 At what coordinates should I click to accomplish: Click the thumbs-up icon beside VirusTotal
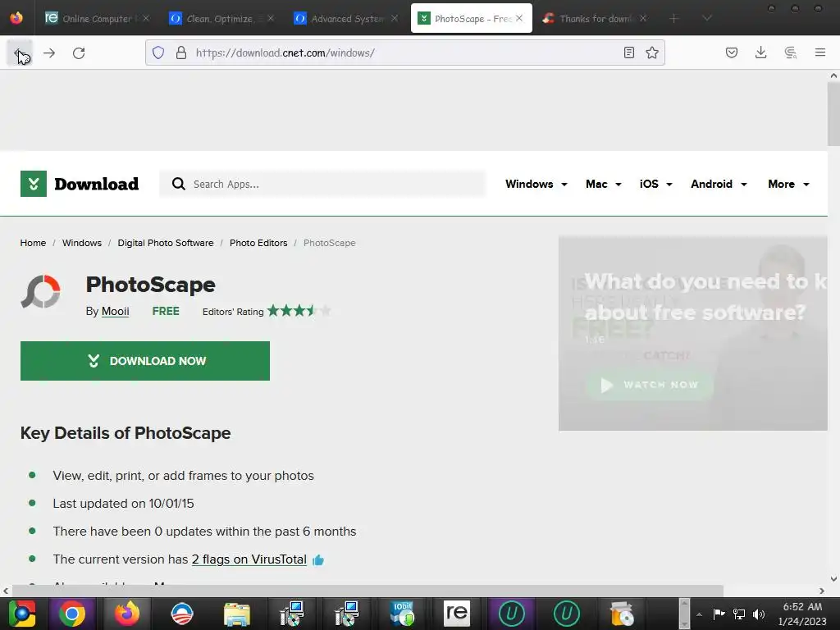(318, 559)
